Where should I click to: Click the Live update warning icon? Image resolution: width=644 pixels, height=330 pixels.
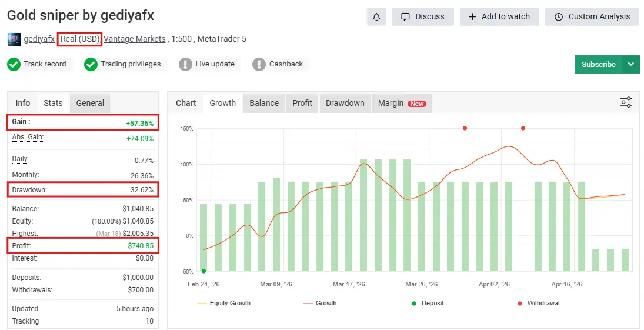pos(186,64)
